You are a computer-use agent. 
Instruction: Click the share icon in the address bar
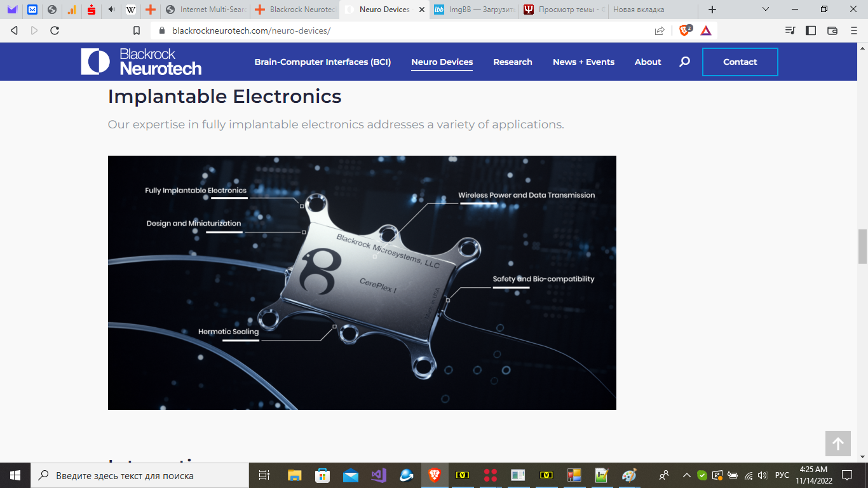[660, 30]
